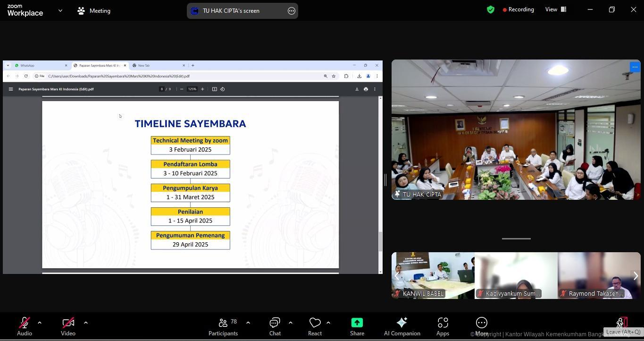
Task: Open Zoom Apps
Action: (x=443, y=326)
